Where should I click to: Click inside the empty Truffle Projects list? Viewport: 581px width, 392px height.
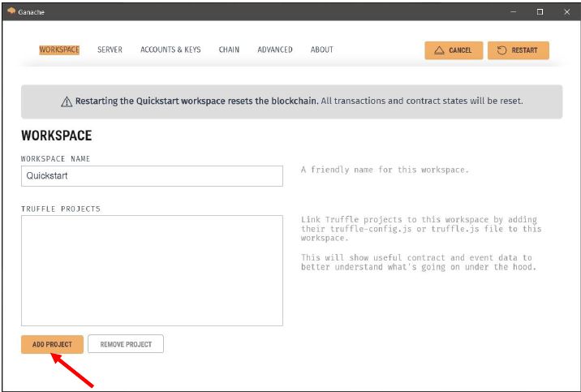click(152, 270)
